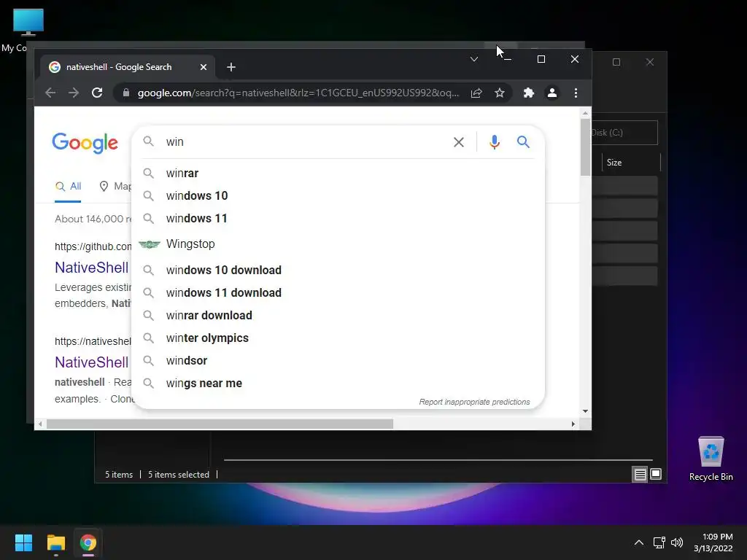Open the first NativeShell result link
747x560 pixels.
[92, 268]
